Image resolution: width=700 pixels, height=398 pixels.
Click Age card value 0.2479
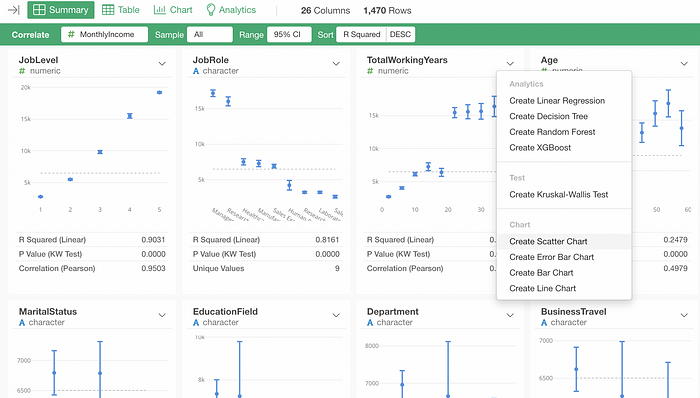675,240
